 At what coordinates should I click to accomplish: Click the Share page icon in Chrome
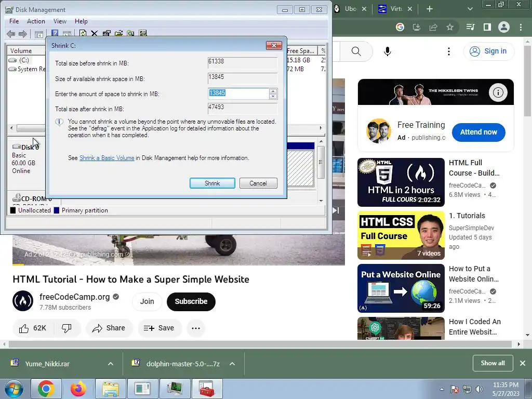tap(433, 27)
